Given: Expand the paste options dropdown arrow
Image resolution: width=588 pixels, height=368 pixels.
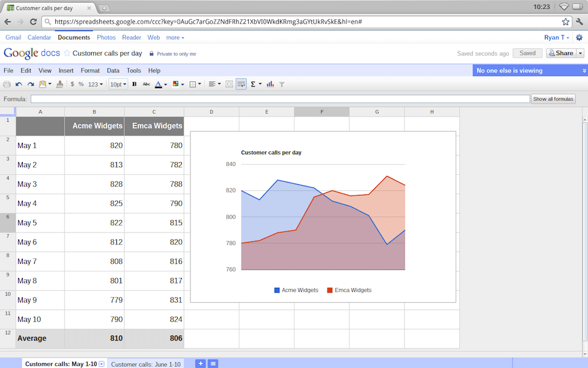Looking at the screenshot, I should pos(50,84).
